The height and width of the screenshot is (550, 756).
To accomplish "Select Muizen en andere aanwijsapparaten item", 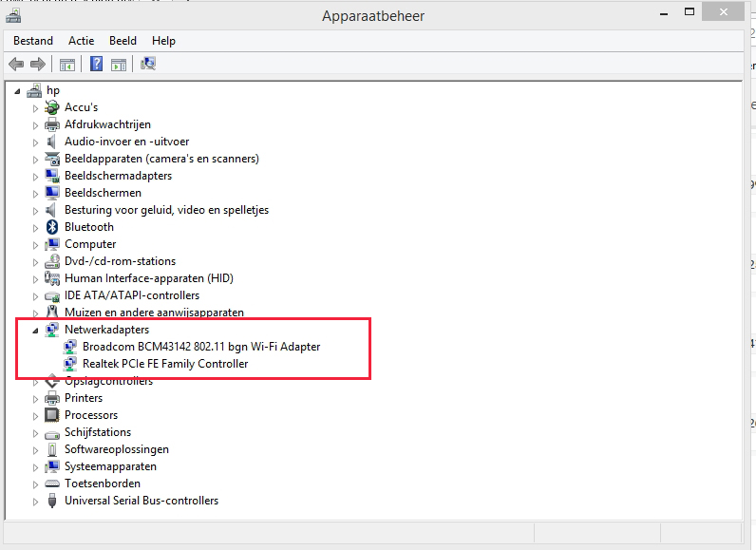I will coord(154,313).
